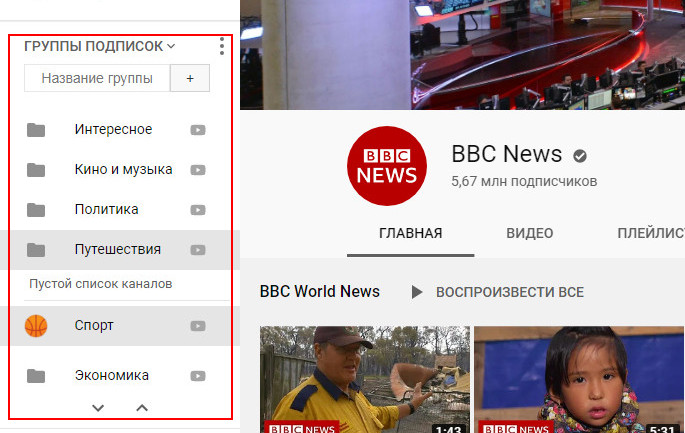Click the Путешествия folder icon
The width and height of the screenshot is (685, 433).
click(x=36, y=250)
